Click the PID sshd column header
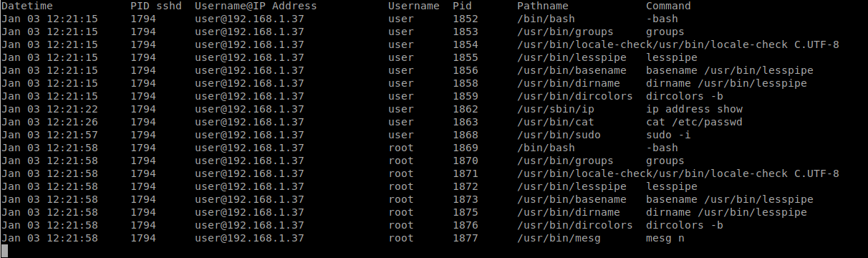 pos(156,6)
